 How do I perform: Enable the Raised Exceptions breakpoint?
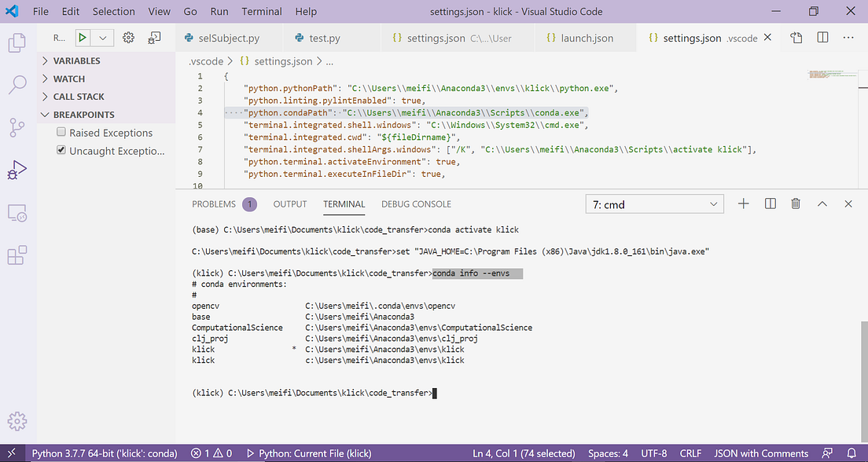[61, 132]
